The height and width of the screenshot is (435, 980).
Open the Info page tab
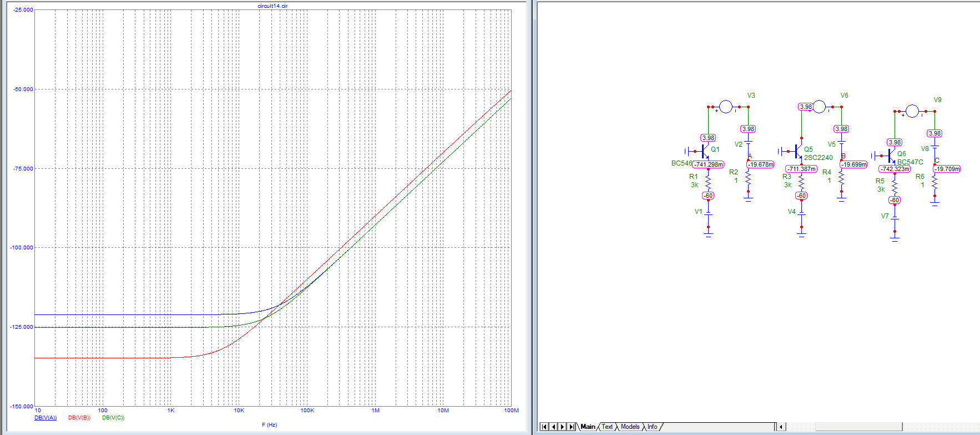pyautogui.click(x=652, y=427)
